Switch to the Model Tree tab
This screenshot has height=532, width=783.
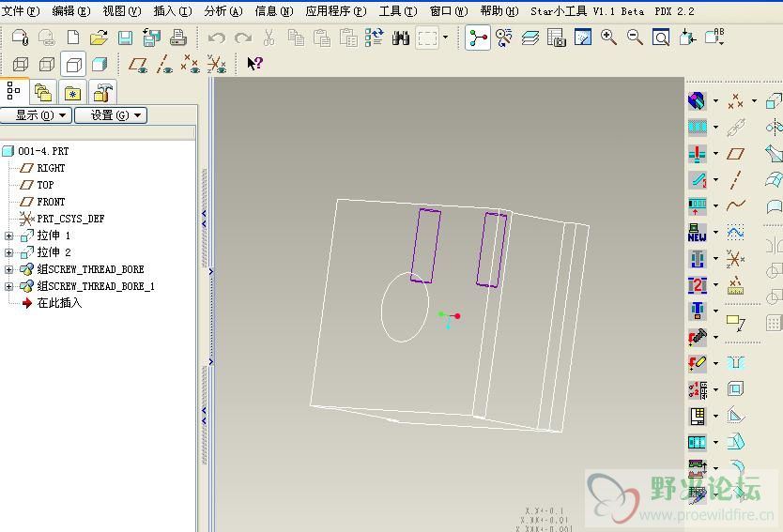[x=13, y=91]
